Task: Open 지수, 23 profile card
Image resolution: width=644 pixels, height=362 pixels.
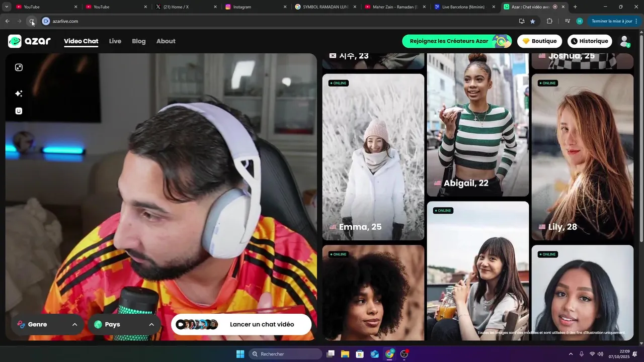Action: [x=373, y=61]
